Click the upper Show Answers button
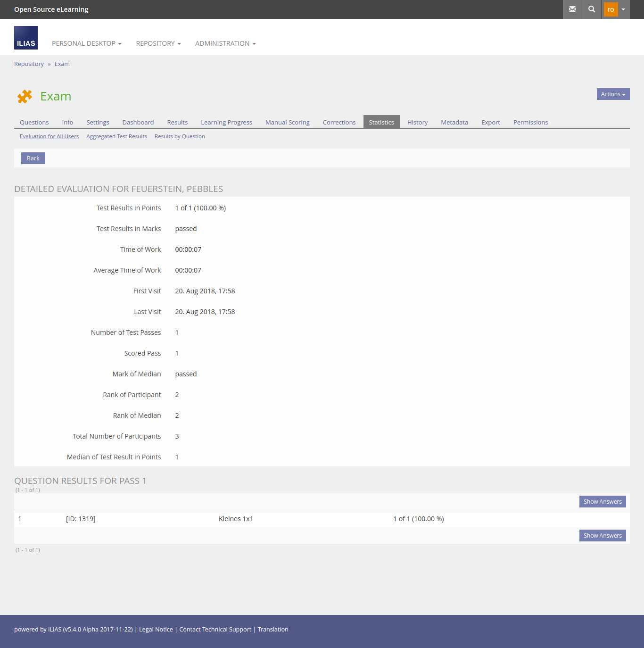Screen dimensions: 644x648 tap(602, 501)
